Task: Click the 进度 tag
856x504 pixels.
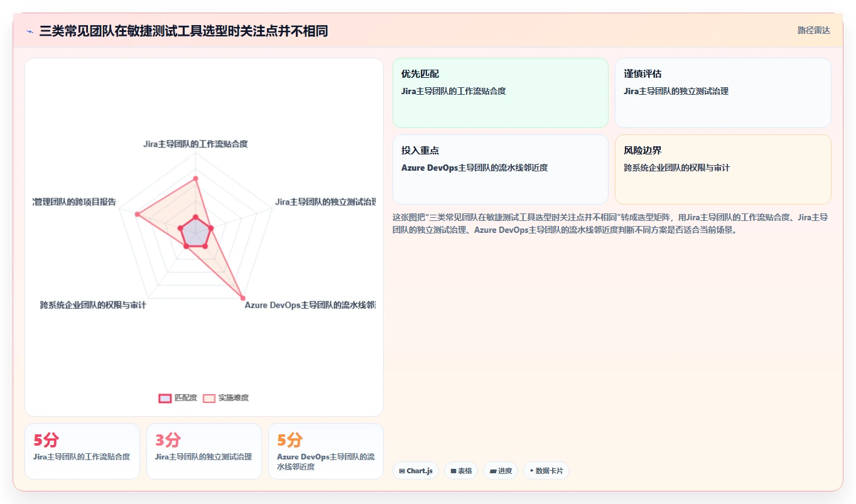Action: click(x=501, y=471)
